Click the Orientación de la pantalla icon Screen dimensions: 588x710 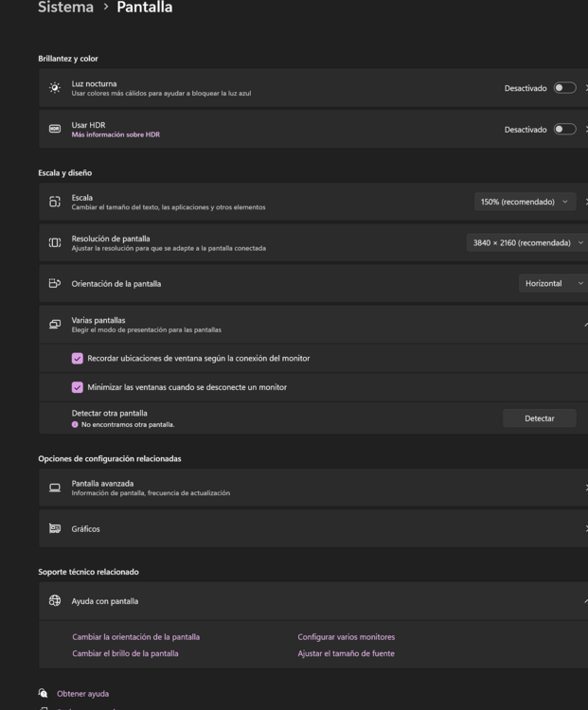tap(55, 283)
